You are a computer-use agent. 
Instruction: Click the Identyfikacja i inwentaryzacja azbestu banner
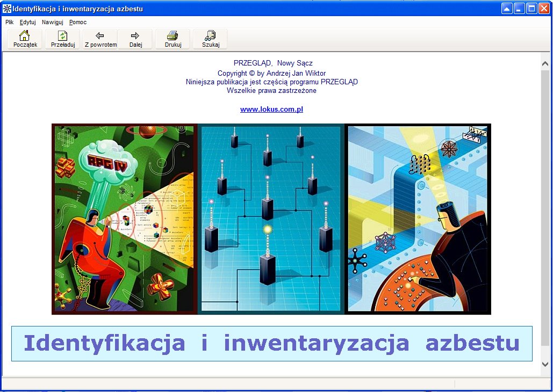pos(271,344)
